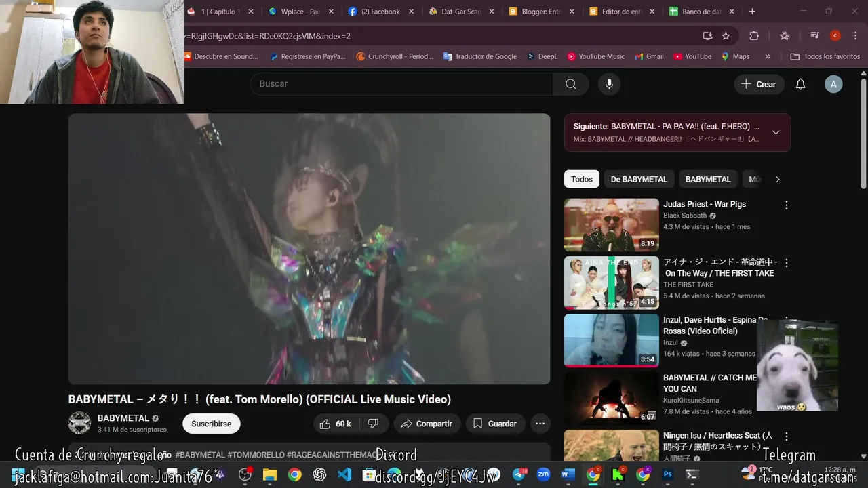Select the BABYMETAL filter chip
Image resolution: width=868 pixels, height=488 pixels.
tap(708, 180)
